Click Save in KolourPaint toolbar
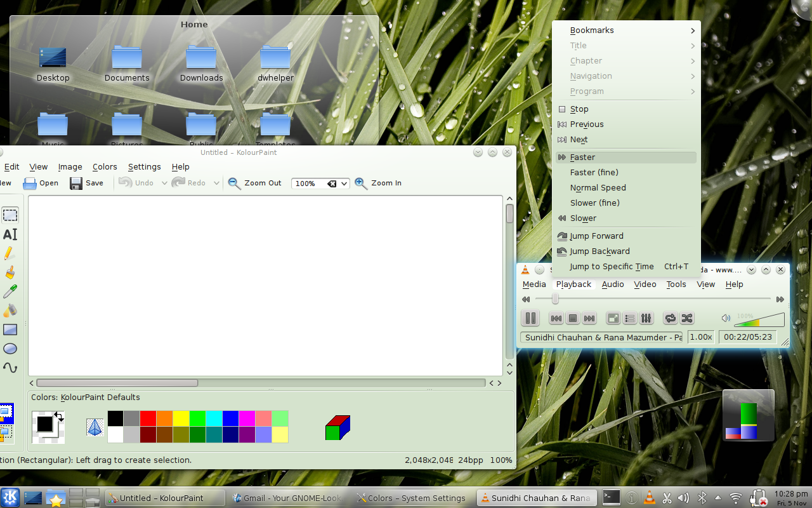 [86, 183]
